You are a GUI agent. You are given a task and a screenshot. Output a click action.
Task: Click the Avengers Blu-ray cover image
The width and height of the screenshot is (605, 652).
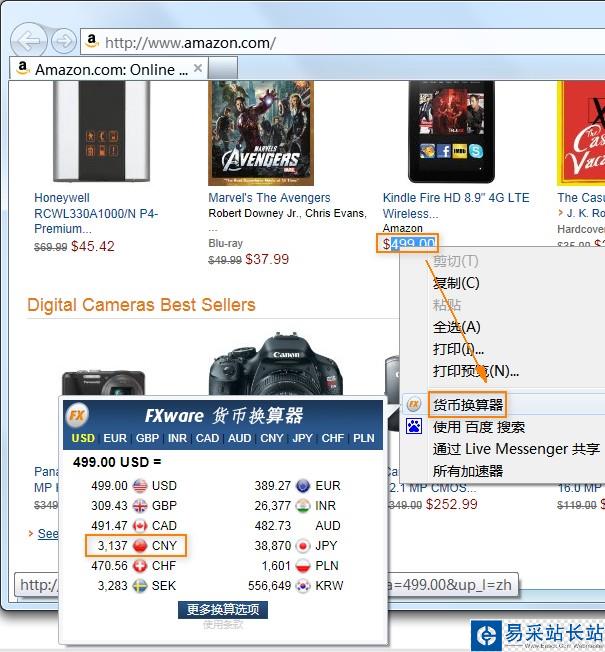pyautogui.click(x=261, y=133)
